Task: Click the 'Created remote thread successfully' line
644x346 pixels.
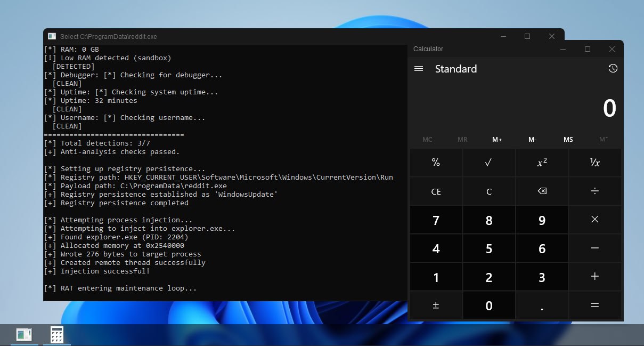Action: (x=125, y=263)
